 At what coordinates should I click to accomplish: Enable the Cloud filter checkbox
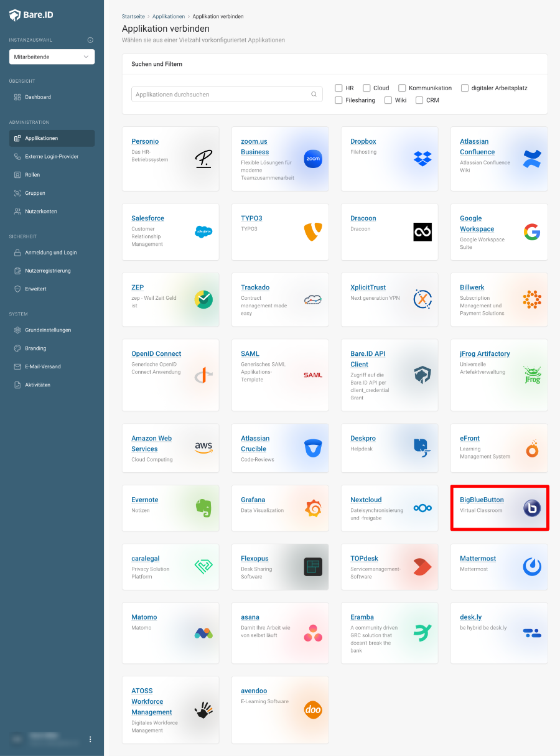366,88
